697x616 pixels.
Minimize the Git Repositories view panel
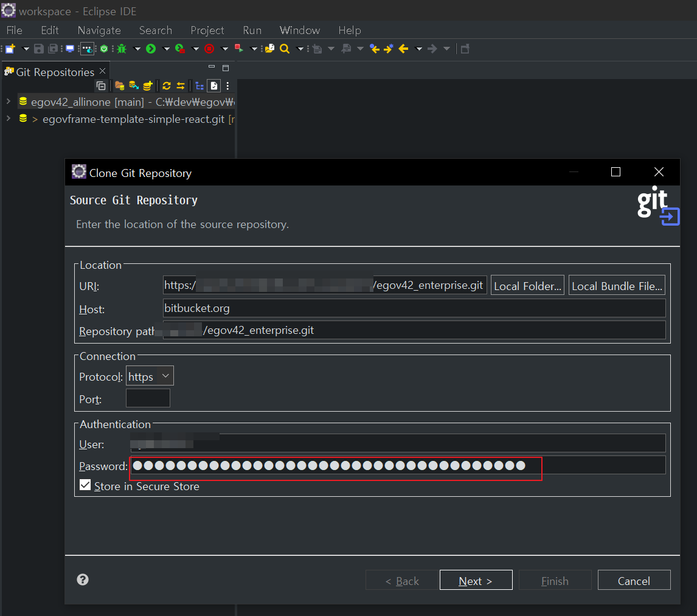click(x=212, y=67)
